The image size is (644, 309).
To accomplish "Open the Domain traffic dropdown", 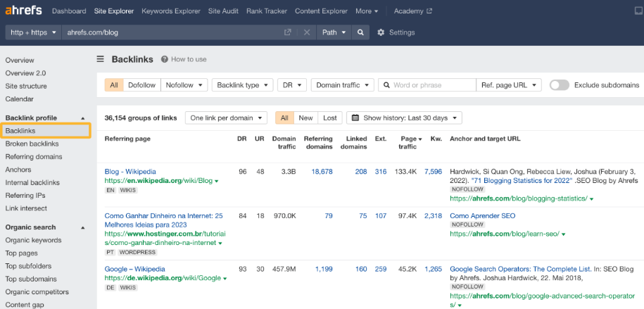I will coord(343,85).
